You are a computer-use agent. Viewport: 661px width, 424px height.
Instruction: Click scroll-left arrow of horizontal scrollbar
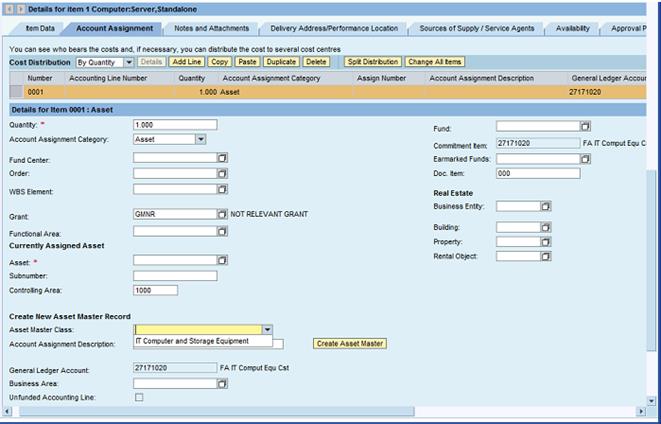[x=8, y=411]
